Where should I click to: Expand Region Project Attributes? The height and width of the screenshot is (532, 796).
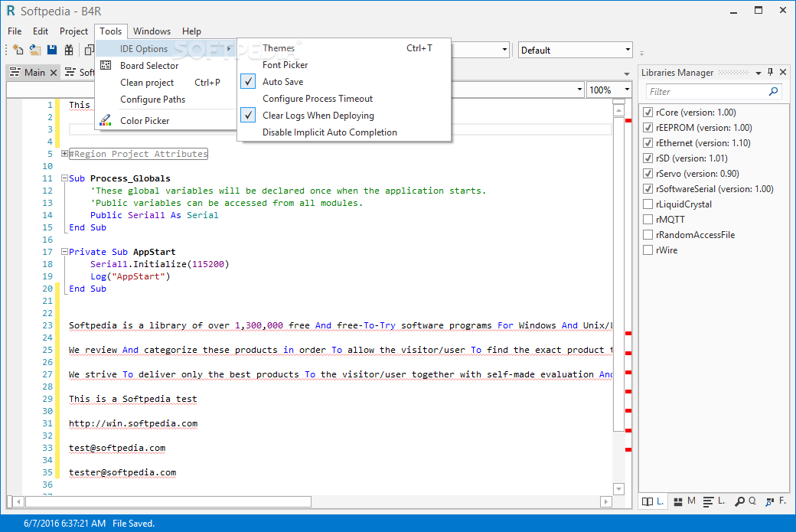click(x=64, y=153)
